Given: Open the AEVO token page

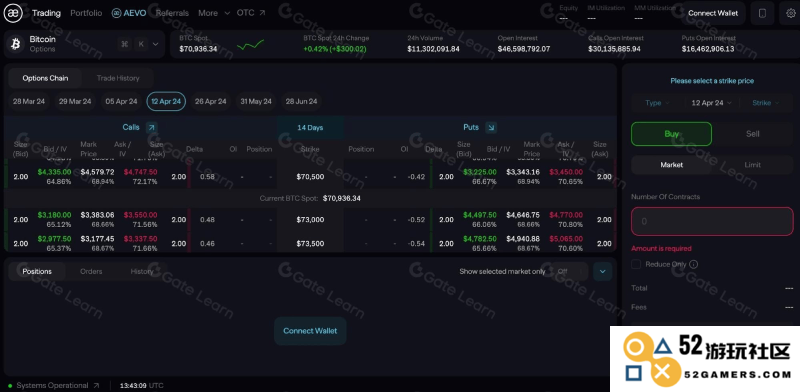Looking at the screenshot, I should [129, 13].
